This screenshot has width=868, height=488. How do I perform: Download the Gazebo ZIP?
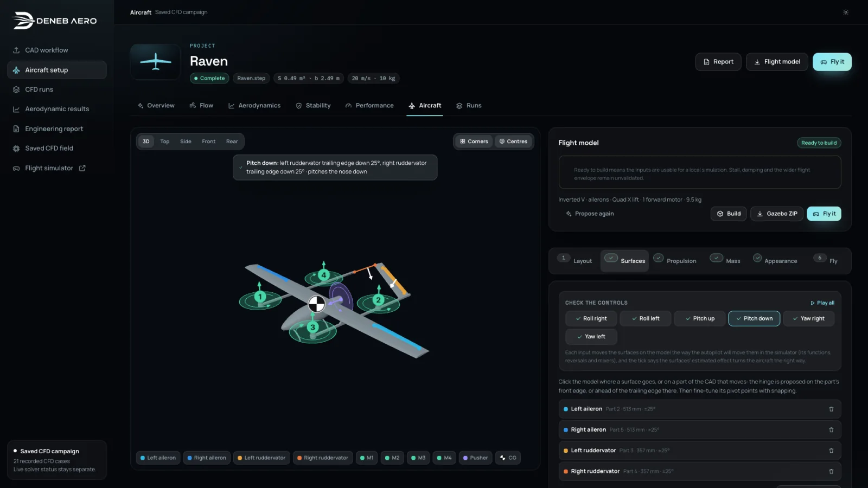(777, 214)
